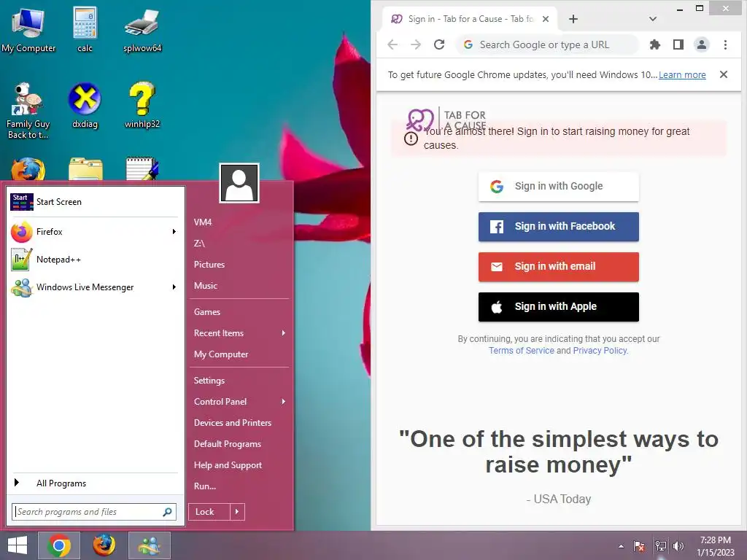Open the winhlp32 help icon
Viewport: 747px width, 560px height.
tap(142, 106)
